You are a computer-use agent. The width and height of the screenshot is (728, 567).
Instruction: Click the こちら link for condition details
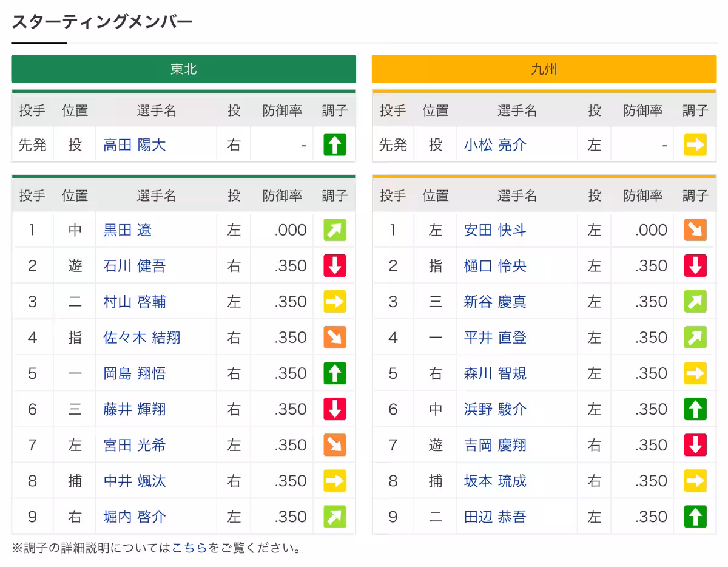[x=190, y=547]
